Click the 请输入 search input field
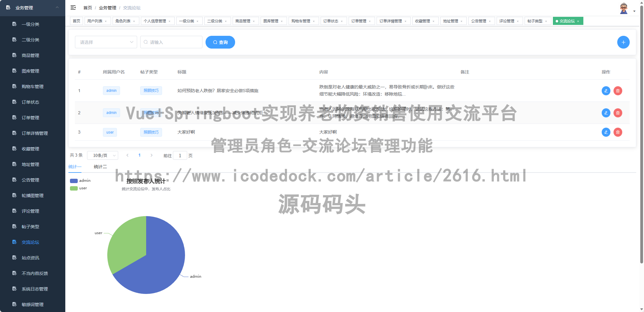 pos(171,42)
